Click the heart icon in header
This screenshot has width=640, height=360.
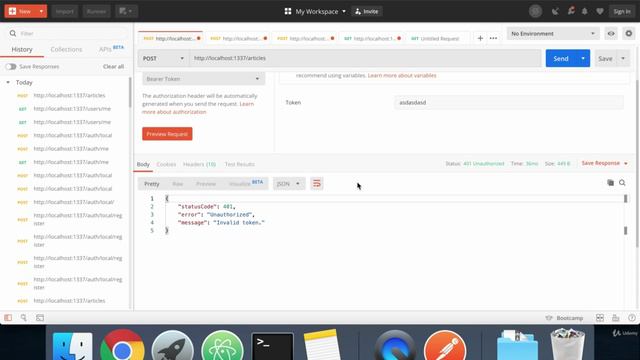(x=600, y=11)
